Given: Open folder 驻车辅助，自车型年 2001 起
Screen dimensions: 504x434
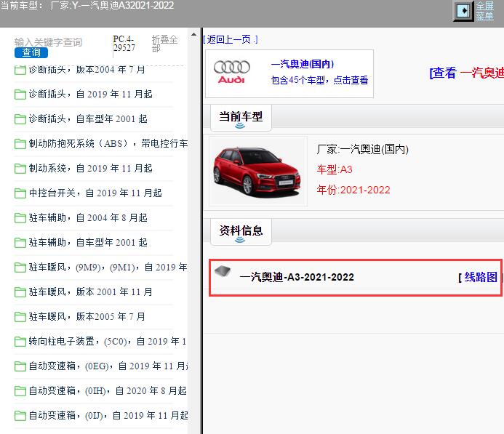Looking at the screenshot, I should [88, 243].
